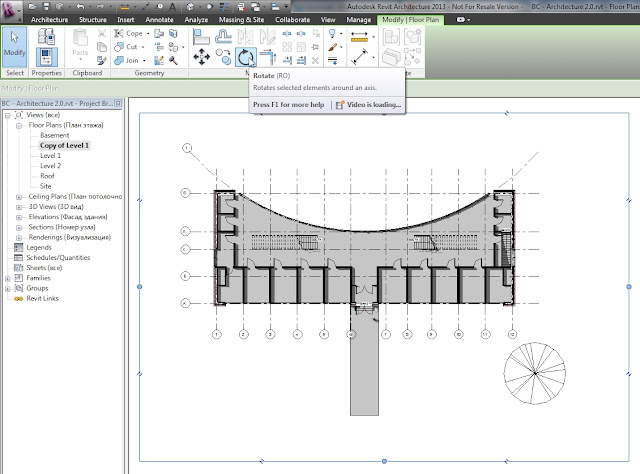
Task: Expand the Renderings node
Action: click(x=19, y=238)
